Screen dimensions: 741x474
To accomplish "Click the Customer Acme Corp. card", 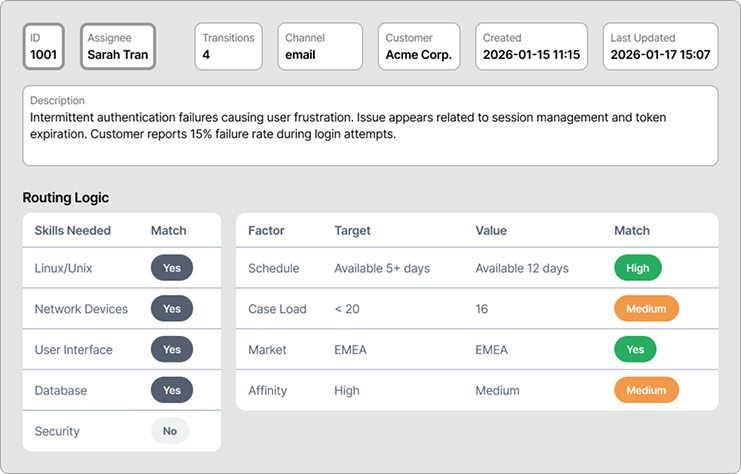I will pos(419,46).
